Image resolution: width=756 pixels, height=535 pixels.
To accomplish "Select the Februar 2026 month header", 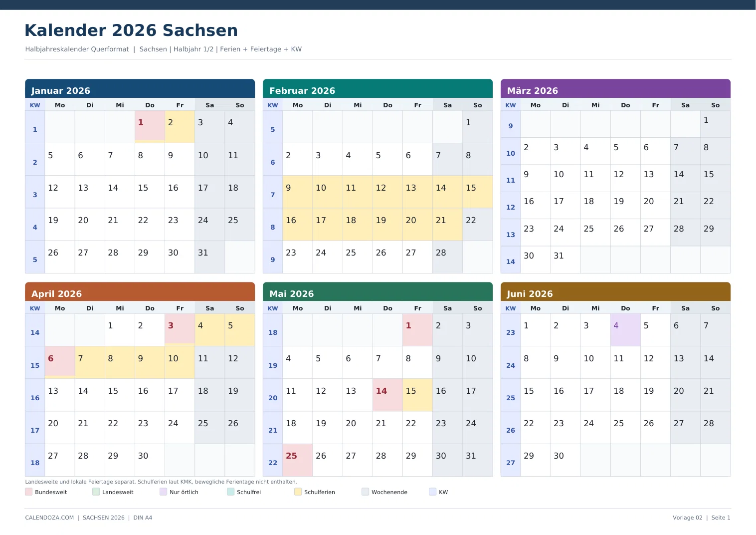I will [x=378, y=89].
